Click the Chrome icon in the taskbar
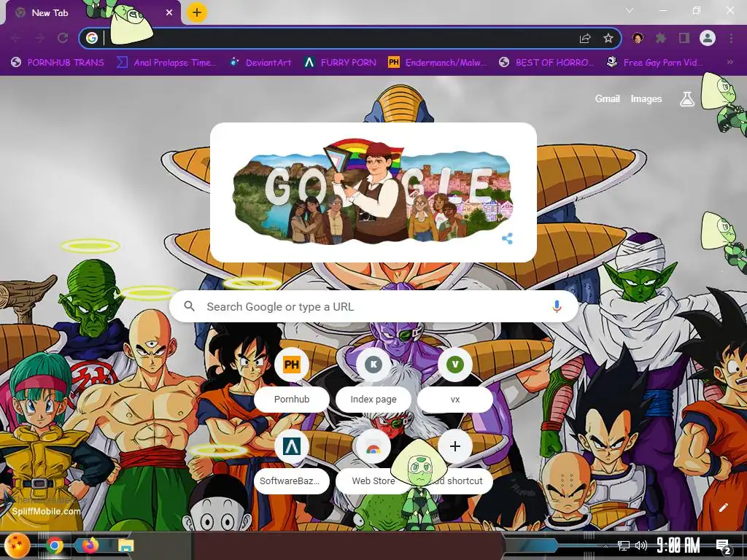747x560 pixels. 55,545
